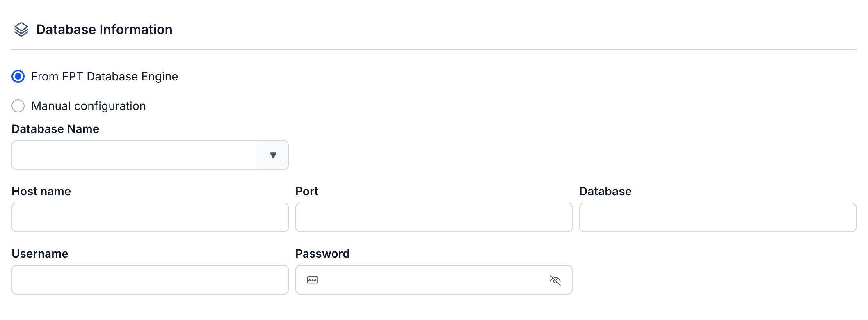This screenshot has width=868, height=320.
Task: Click the Host name field label
Action: tap(41, 191)
